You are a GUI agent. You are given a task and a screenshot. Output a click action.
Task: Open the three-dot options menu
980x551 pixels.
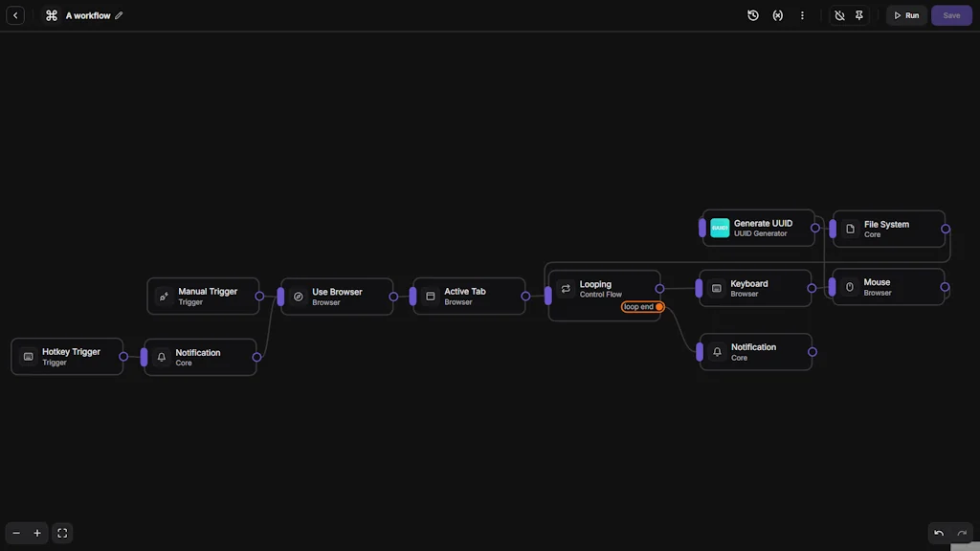(x=802, y=15)
